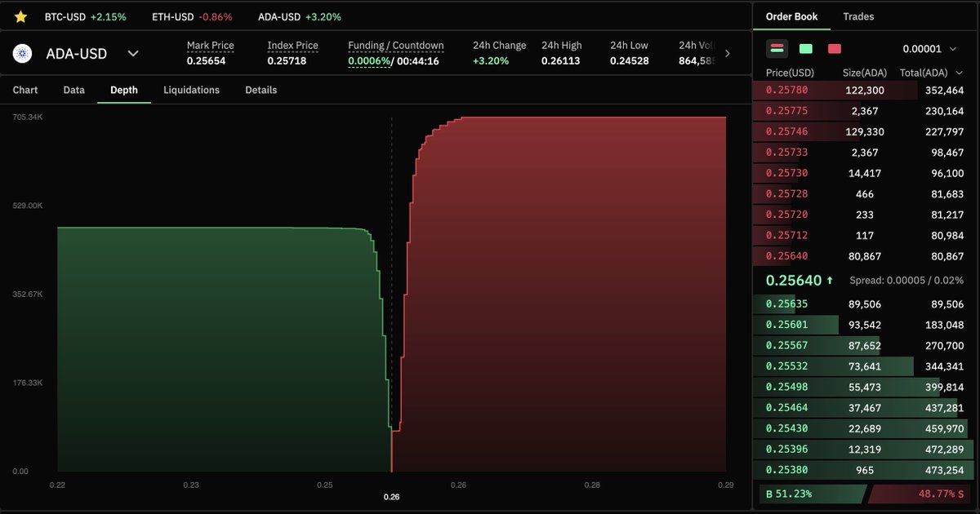The image size is (980, 514).
Task: Click the ADA coin logo icon
Action: 21,54
